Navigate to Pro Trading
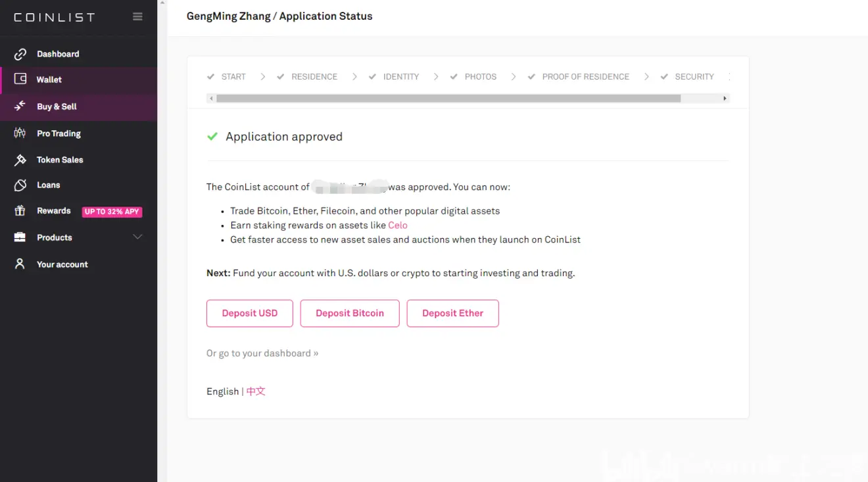This screenshot has width=868, height=482. (59, 133)
